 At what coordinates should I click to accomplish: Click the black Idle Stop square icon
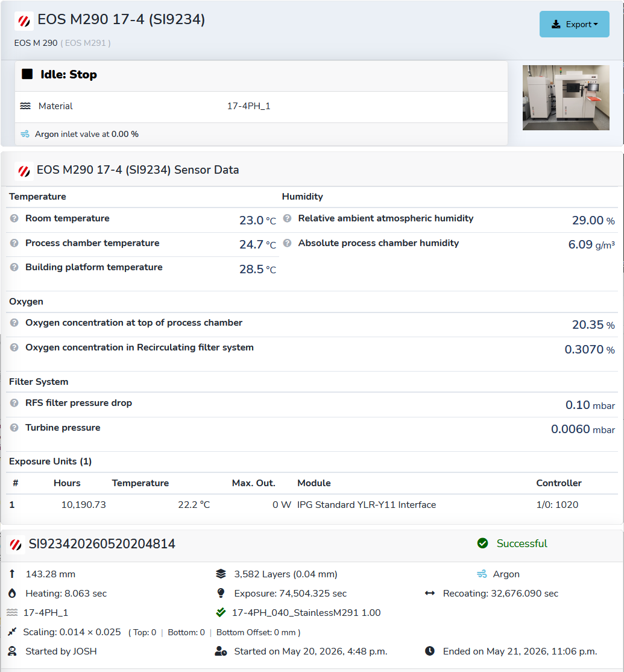(27, 74)
